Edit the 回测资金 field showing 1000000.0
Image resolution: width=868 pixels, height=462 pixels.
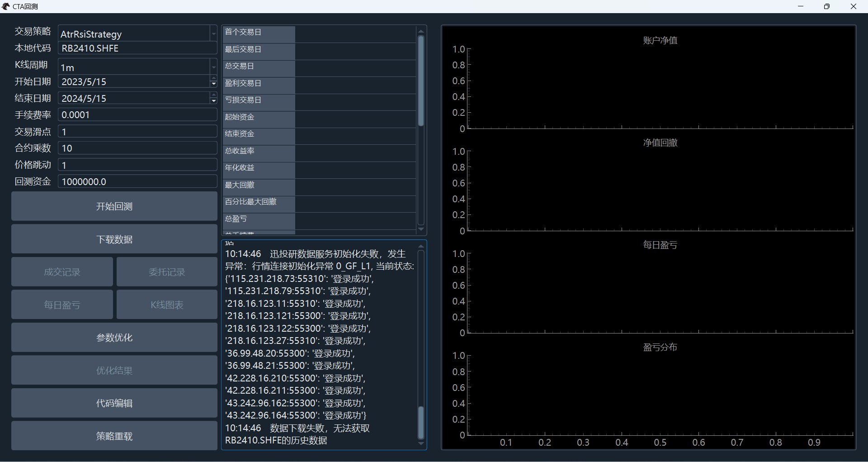[x=138, y=182]
